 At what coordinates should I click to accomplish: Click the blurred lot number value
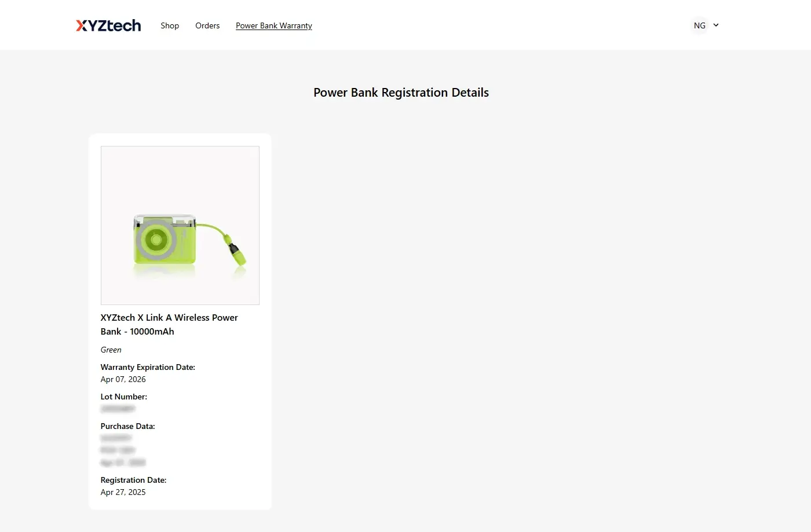click(118, 409)
